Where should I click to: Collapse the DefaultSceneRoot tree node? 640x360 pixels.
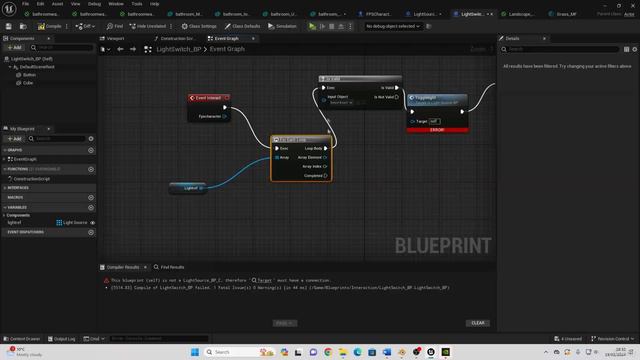10,67
